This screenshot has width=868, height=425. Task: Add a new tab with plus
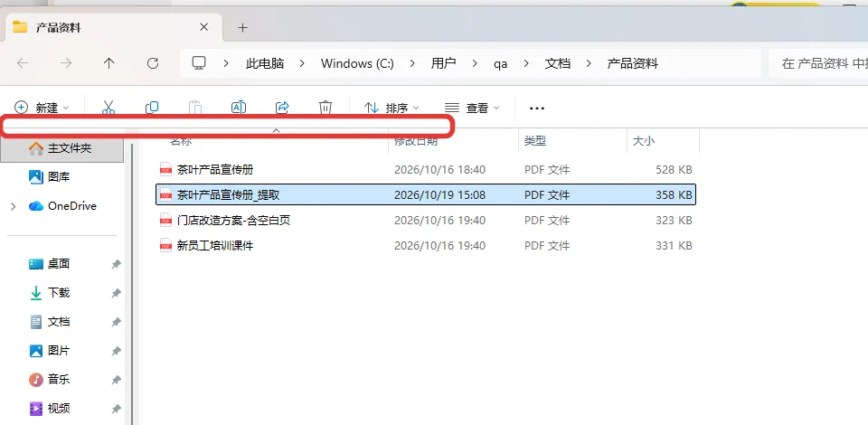click(x=242, y=27)
